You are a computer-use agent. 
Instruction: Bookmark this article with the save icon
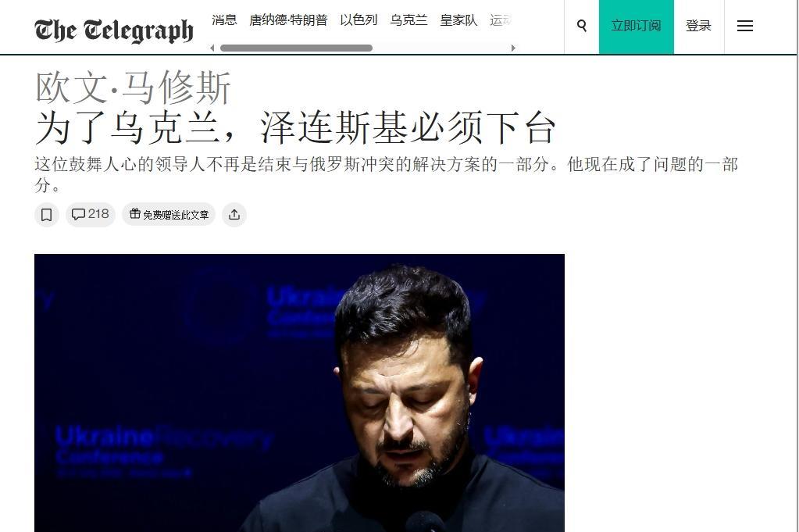coord(46,215)
